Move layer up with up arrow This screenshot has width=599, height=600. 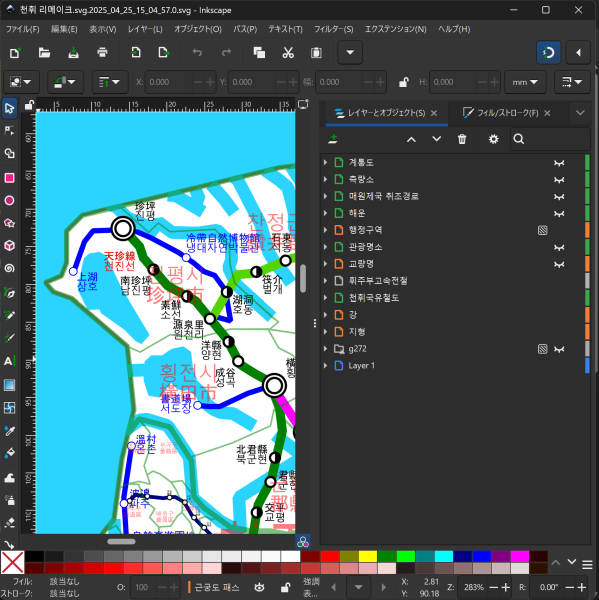(x=411, y=139)
